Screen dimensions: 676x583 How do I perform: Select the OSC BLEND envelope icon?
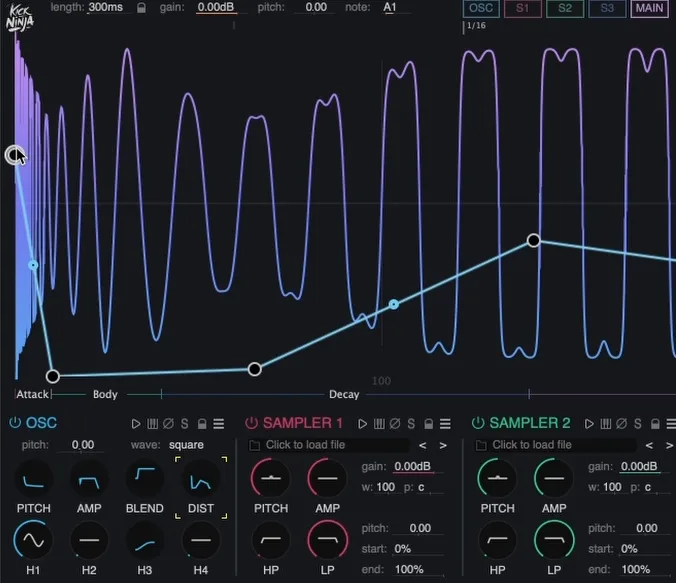click(145, 480)
